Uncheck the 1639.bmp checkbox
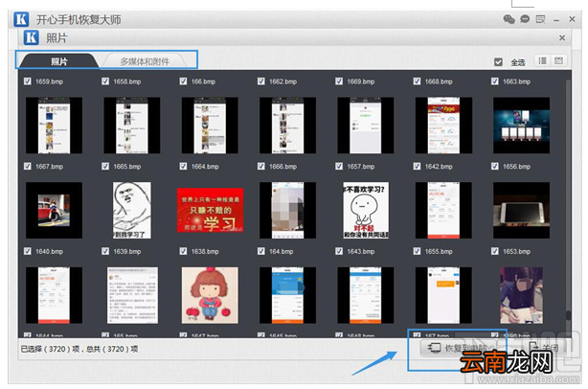 click(x=105, y=251)
